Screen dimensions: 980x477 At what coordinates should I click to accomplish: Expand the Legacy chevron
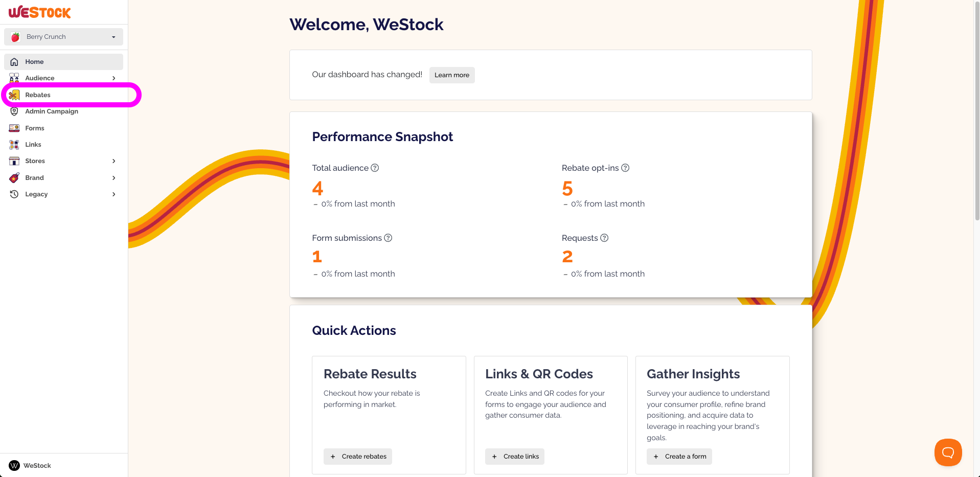click(x=113, y=194)
